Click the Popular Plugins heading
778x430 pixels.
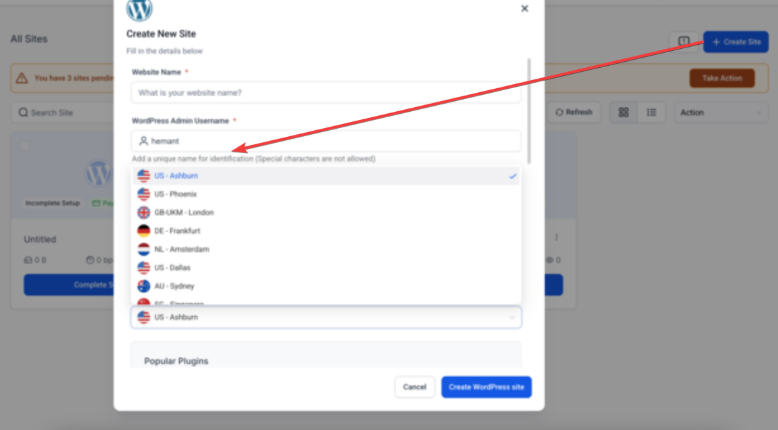[x=176, y=361]
